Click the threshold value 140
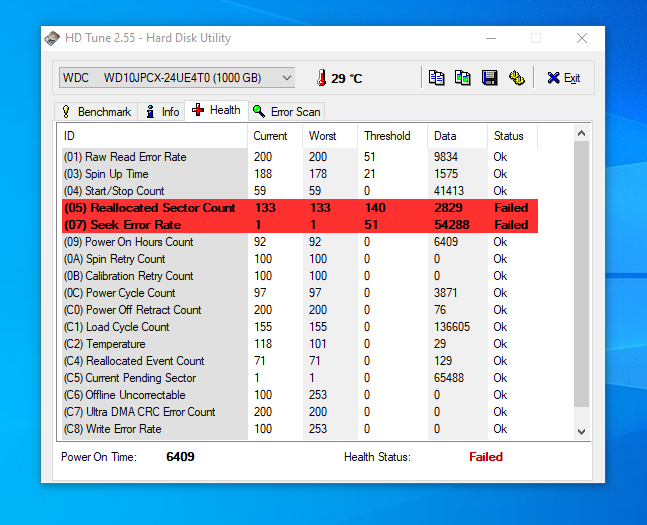This screenshot has height=525, width=647. pos(375,208)
